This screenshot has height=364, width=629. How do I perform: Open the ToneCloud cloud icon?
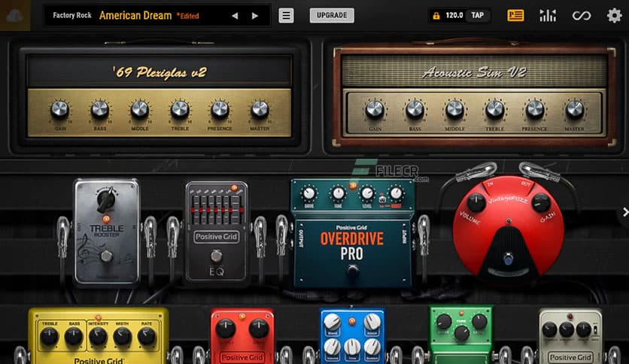point(15,16)
